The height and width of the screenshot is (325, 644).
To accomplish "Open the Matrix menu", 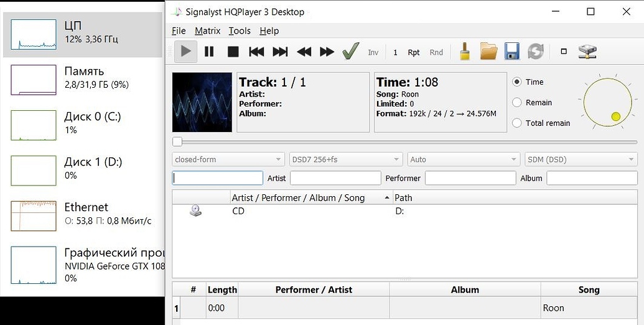I will (207, 31).
